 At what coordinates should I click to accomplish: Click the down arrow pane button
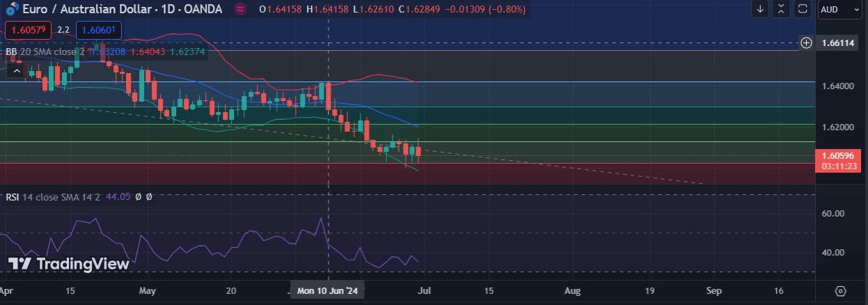coord(760,9)
